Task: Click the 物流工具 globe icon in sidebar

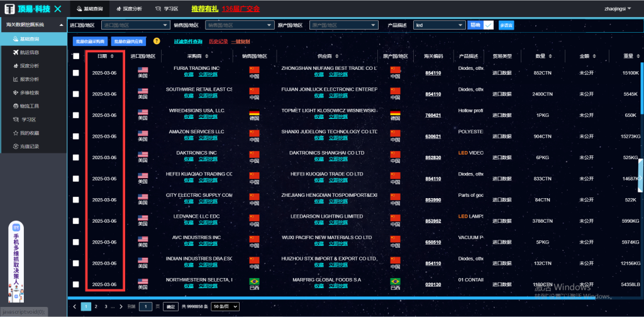Action: click(15, 106)
